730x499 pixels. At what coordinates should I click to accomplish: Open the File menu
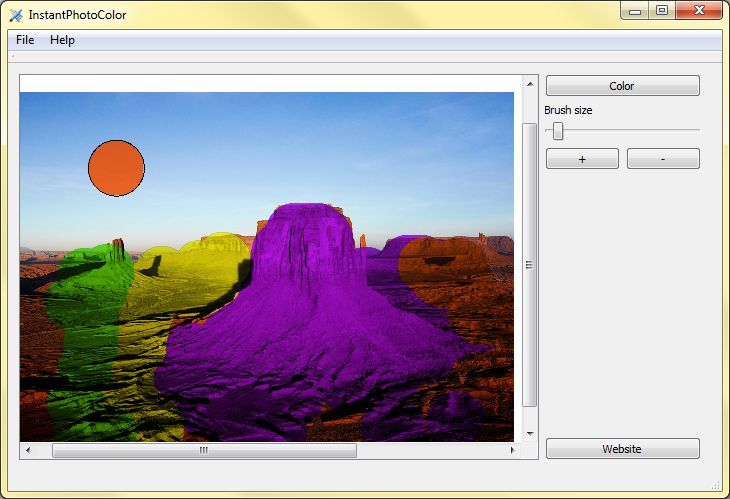[25, 40]
